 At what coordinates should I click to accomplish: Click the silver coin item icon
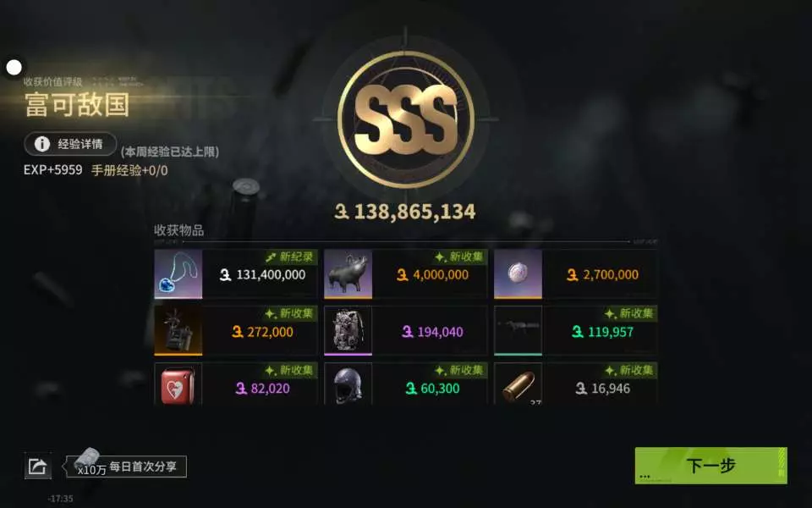(518, 274)
